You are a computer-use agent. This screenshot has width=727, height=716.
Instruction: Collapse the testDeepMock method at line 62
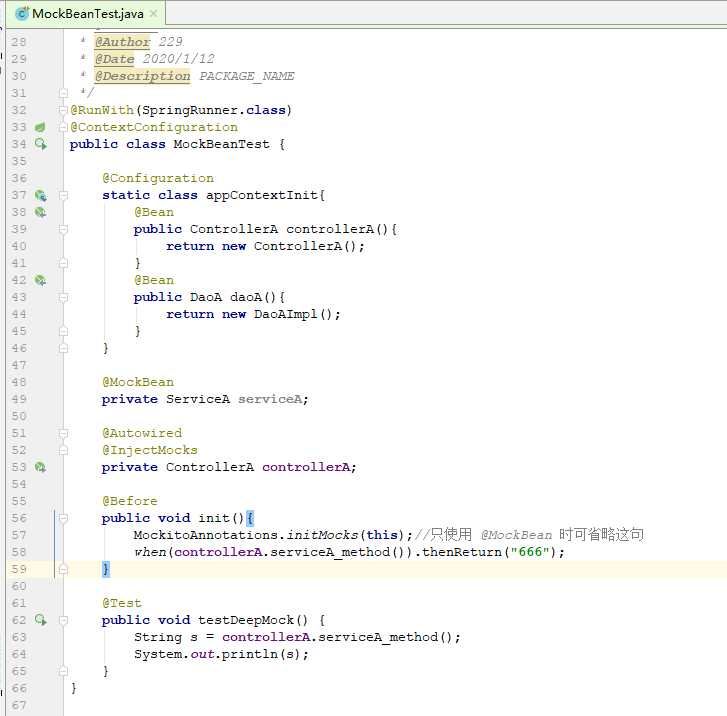[64, 620]
